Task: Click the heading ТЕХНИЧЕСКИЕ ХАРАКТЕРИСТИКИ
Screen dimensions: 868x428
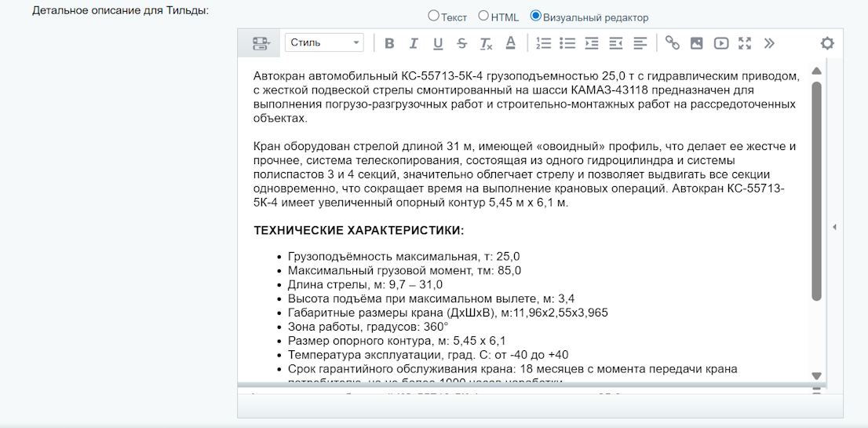Action: click(359, 230)
